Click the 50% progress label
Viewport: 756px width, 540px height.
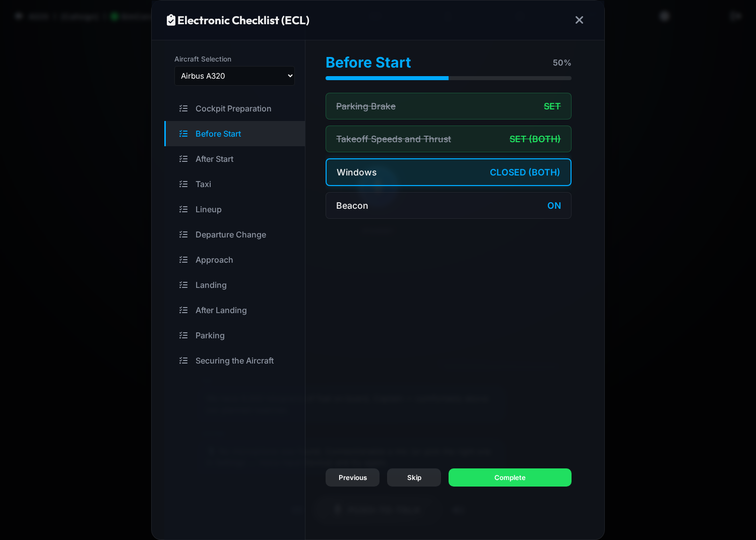pyautogui.click(x=562, y=63)
